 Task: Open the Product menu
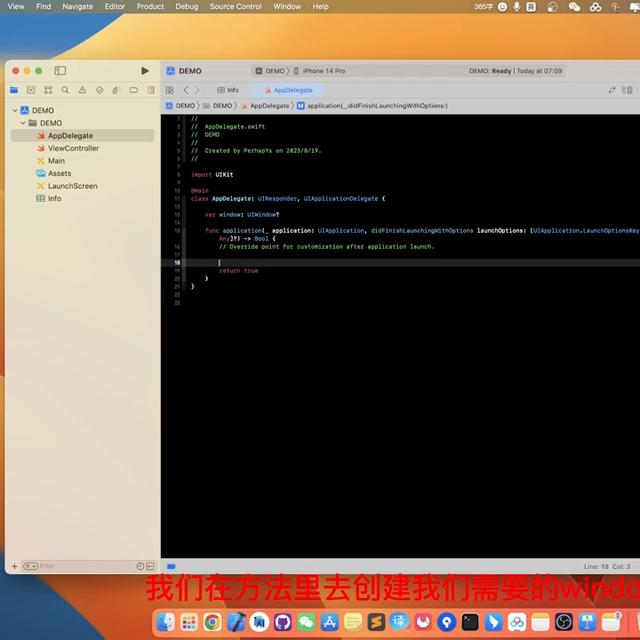pyautogui.click(x=150, y=7)
